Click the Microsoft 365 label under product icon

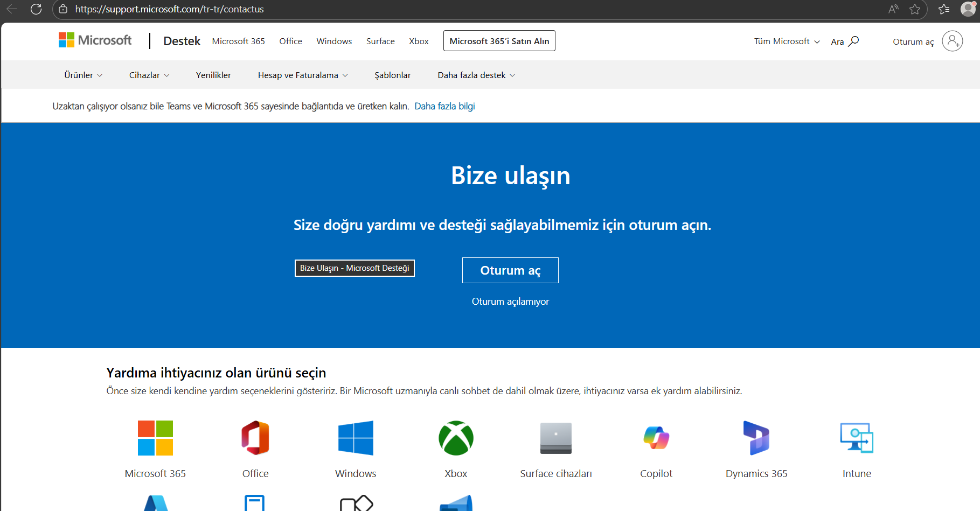coord(155,473)
